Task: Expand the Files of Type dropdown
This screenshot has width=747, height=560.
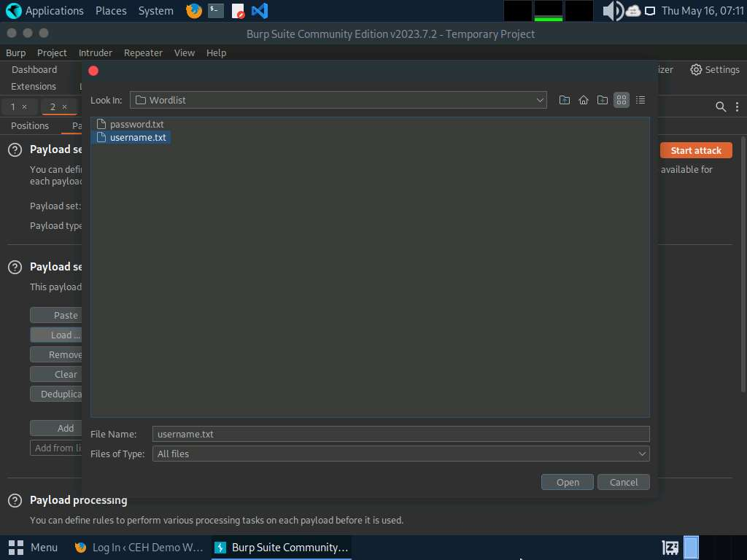Action: (642, 454)
